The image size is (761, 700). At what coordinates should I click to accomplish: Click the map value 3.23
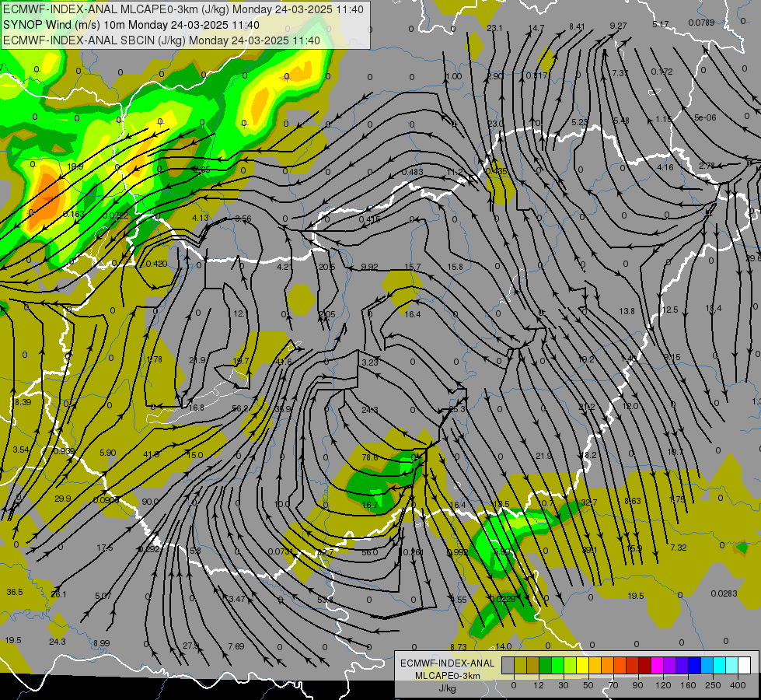370,362
